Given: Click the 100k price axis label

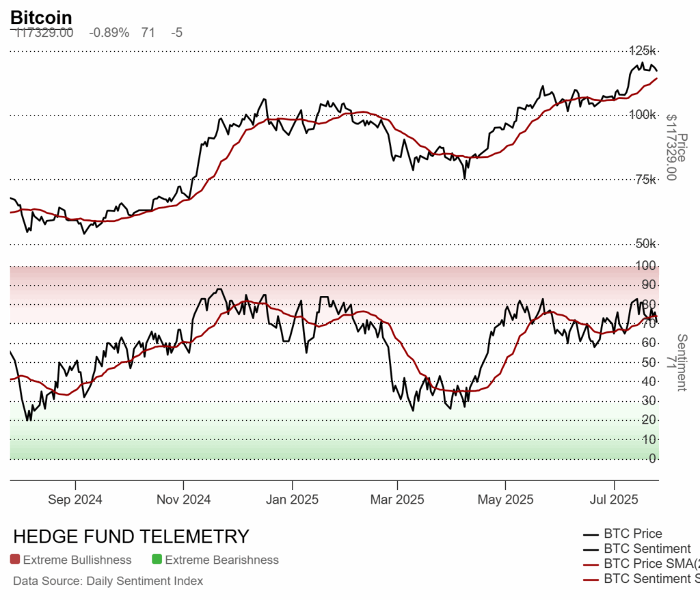Looking at the screenshot, I should [643, 115].
